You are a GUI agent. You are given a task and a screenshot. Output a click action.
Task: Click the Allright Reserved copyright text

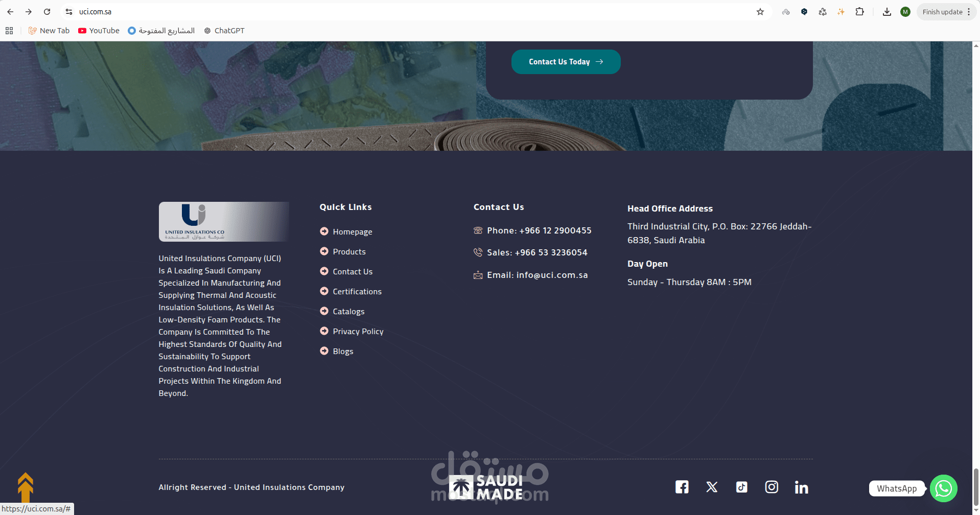(251, 487)
